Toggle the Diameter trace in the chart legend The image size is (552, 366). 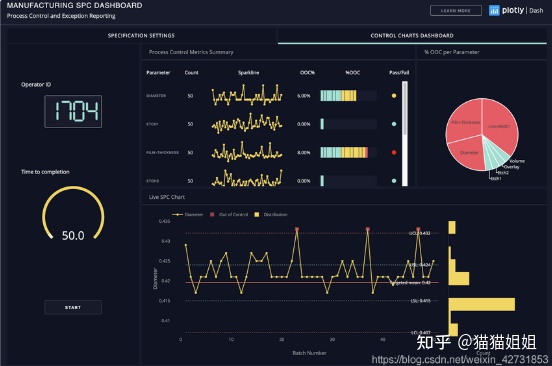pos(188,214)
